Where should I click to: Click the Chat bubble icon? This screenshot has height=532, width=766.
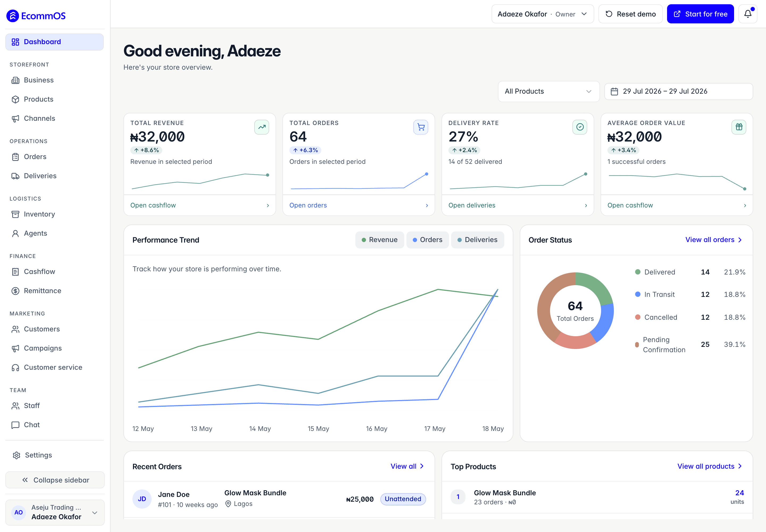[15, 425]
